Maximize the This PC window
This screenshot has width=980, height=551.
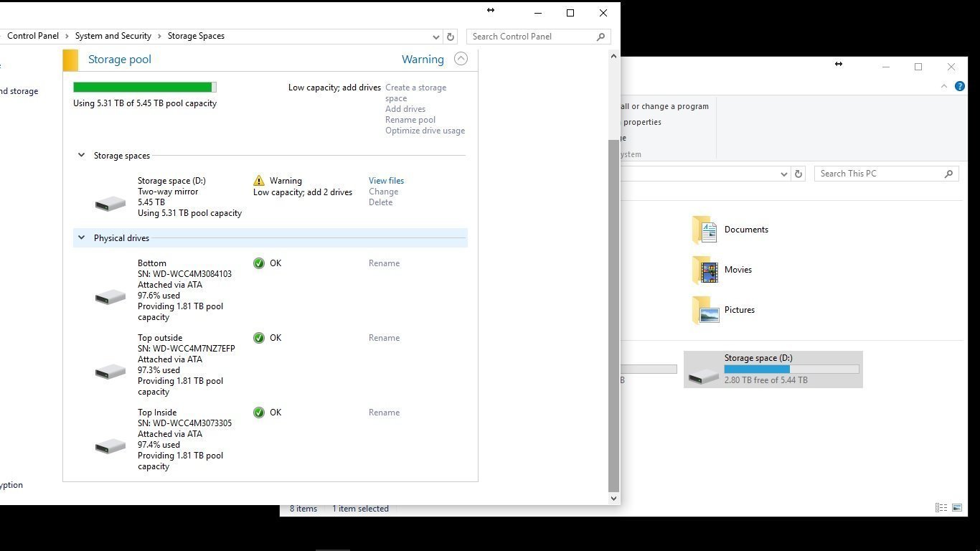(x=918, y=67)
